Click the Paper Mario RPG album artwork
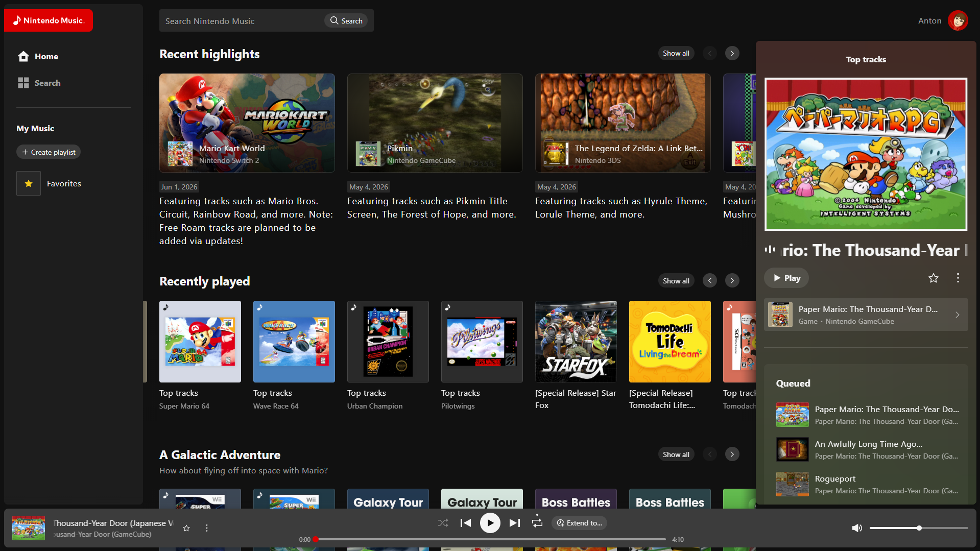Image resolution: width=980 pixels, height=551 pixels. point(866,154)
